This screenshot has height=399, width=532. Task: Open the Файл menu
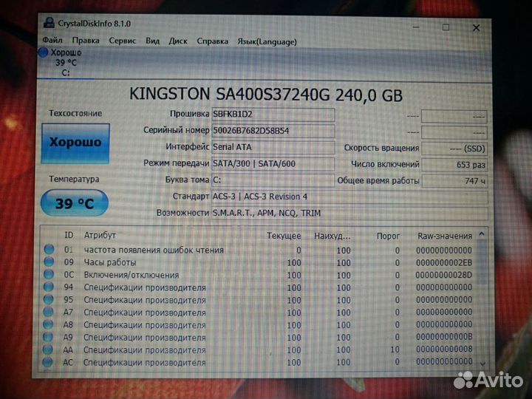tap(52, 41)
